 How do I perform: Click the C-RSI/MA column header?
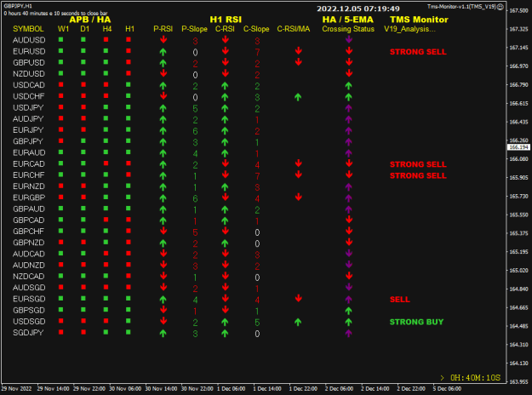click(x=294, y=29)
